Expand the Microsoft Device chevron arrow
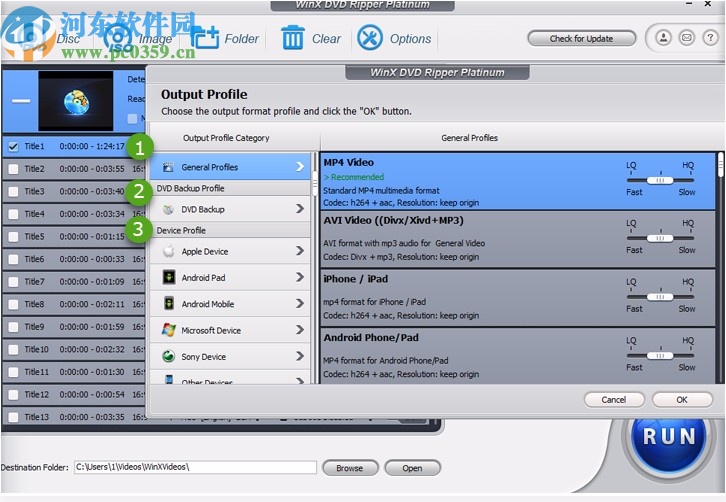726x502 pixels. [300, 330]
